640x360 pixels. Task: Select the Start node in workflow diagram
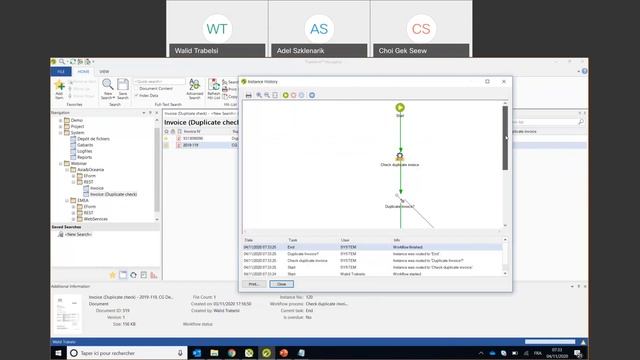(x=400, y=108)
